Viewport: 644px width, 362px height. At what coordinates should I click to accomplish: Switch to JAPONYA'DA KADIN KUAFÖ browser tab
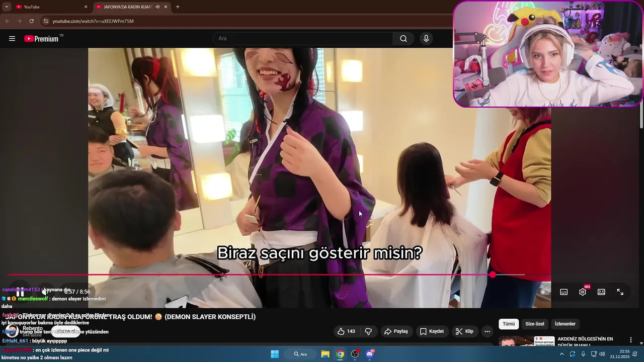point(131,7)
